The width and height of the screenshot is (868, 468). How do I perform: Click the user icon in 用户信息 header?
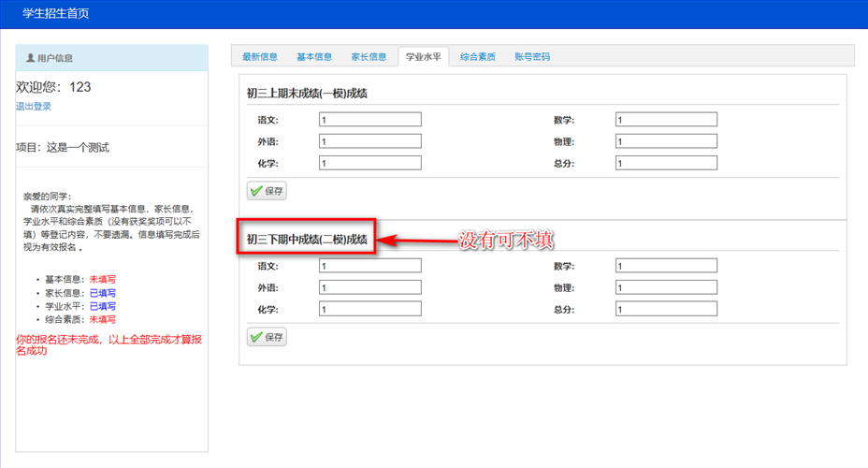click(x=31, y=58)
